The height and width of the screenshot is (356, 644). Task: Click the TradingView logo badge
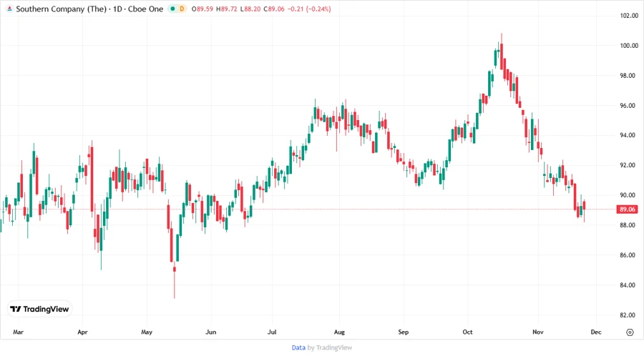click(x=39, y=309)
